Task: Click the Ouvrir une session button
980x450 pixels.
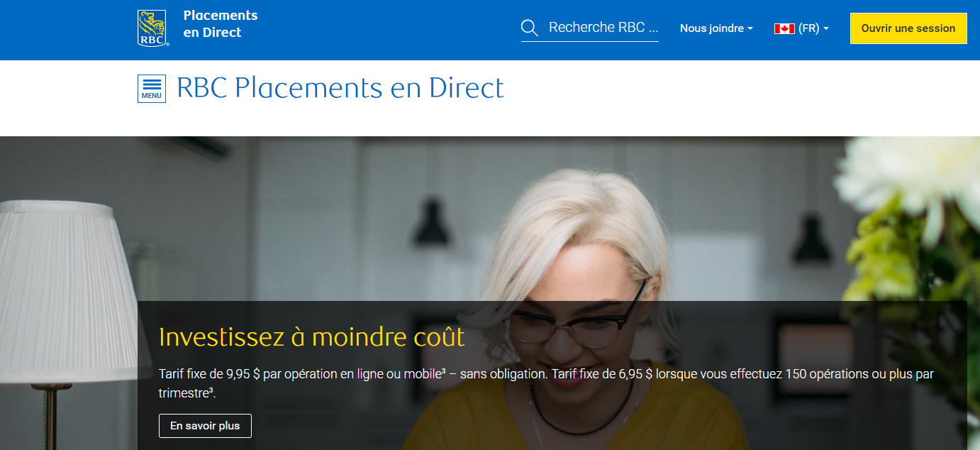Action: [908, 28]
